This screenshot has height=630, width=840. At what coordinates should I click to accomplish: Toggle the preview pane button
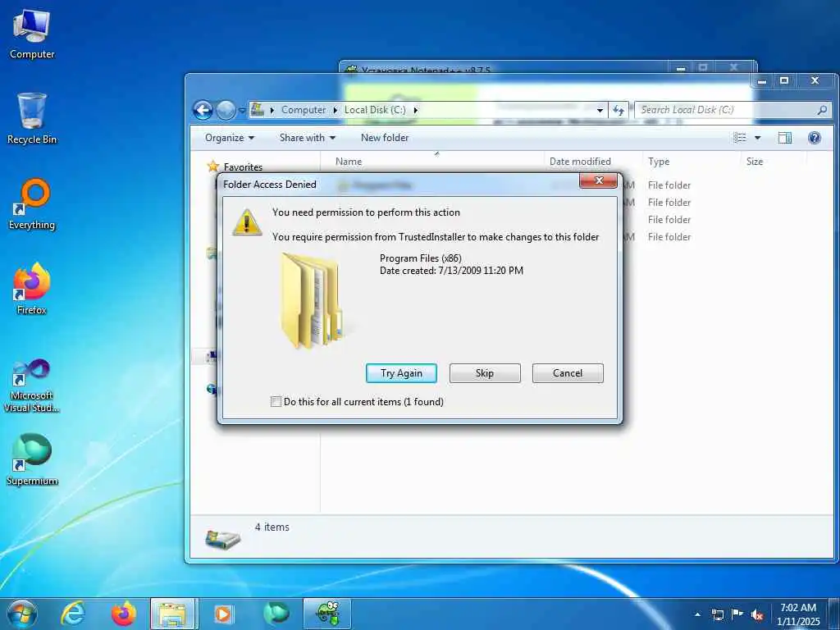coord(785,138)
